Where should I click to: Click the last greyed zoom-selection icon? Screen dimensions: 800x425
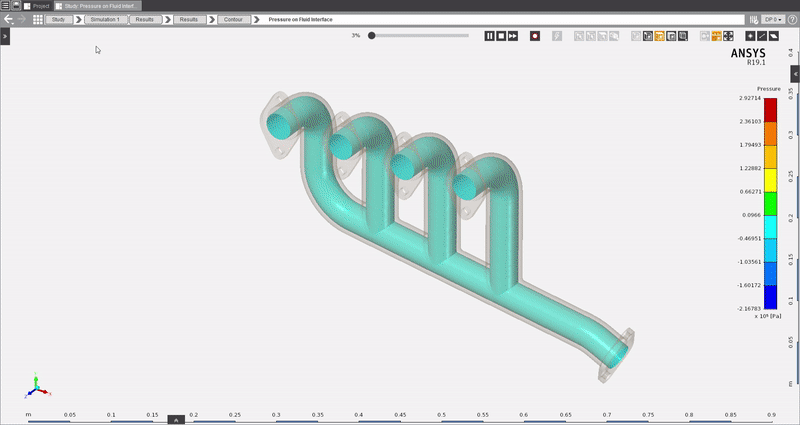614,36
